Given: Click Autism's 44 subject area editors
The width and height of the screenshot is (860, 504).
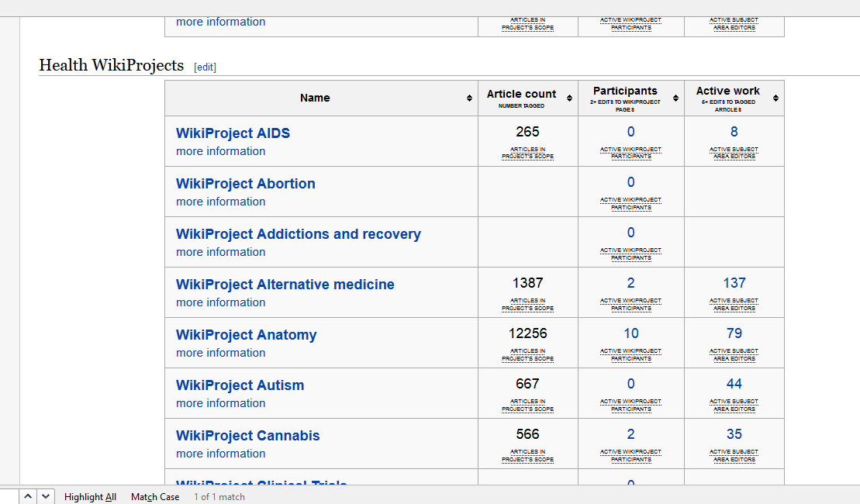Looking at the screenshot, I should (x=734, y=384).
